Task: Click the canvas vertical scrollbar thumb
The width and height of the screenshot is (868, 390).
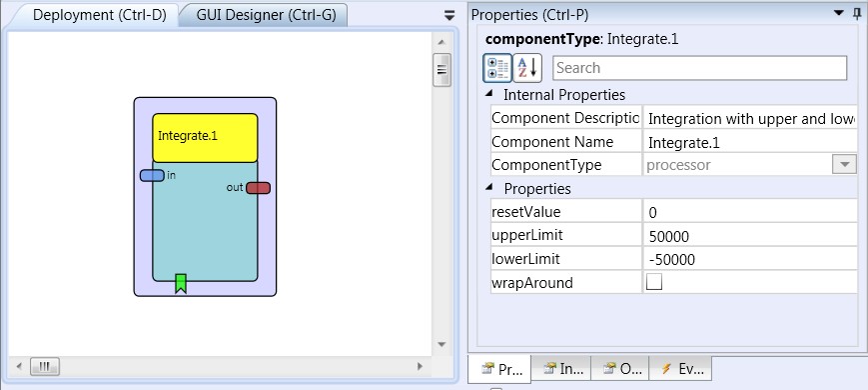Action: 441,70
